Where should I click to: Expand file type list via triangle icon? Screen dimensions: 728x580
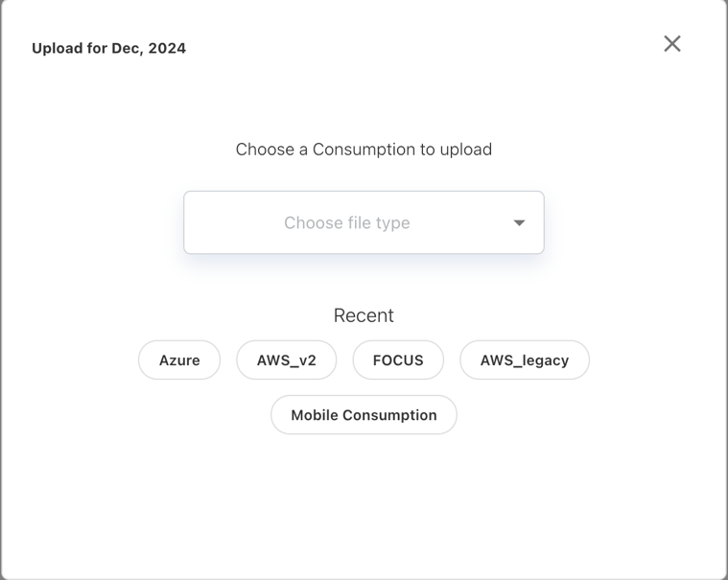pos(519,222)
